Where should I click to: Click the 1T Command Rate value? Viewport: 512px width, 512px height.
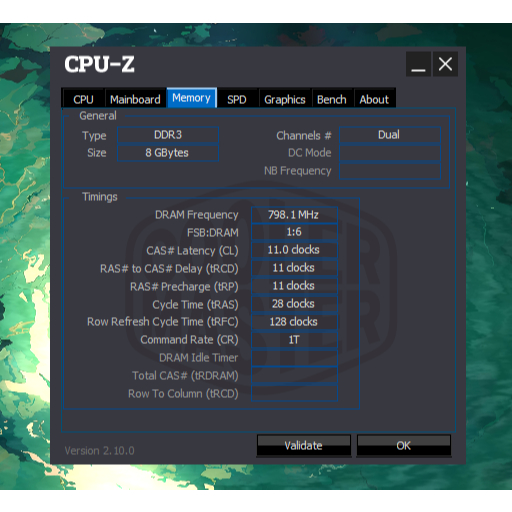[x=295, y=340]
